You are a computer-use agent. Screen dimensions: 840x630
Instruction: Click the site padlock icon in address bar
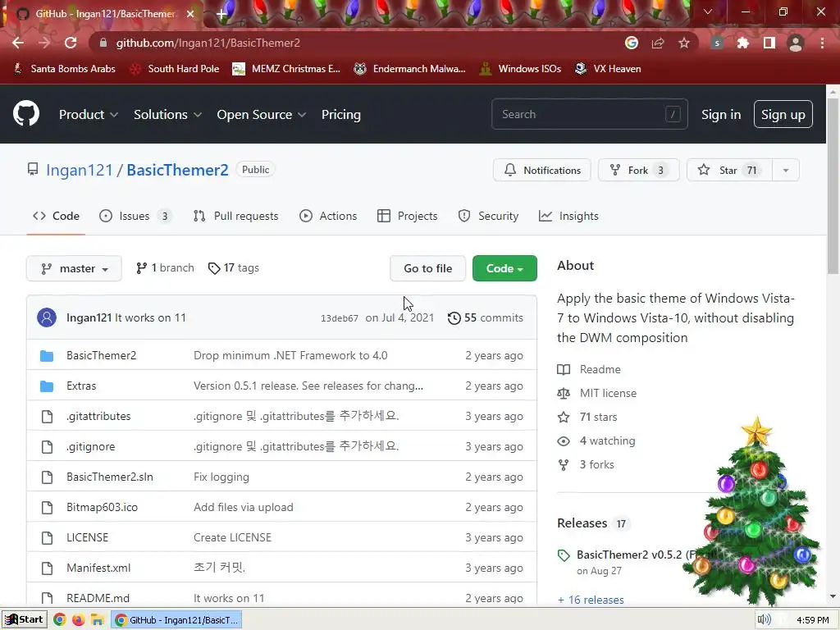pyautogui.click(x=103, y=43)
